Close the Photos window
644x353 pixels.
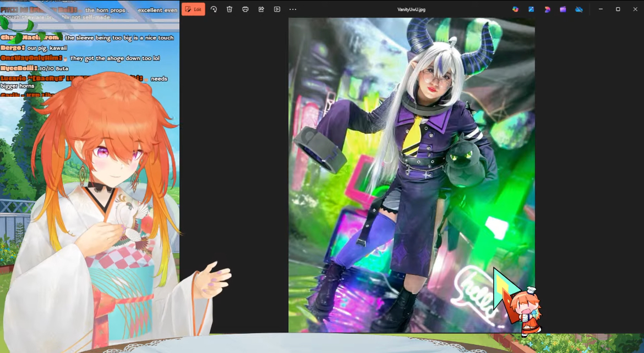pyautogui.click(x=635, y=9)
